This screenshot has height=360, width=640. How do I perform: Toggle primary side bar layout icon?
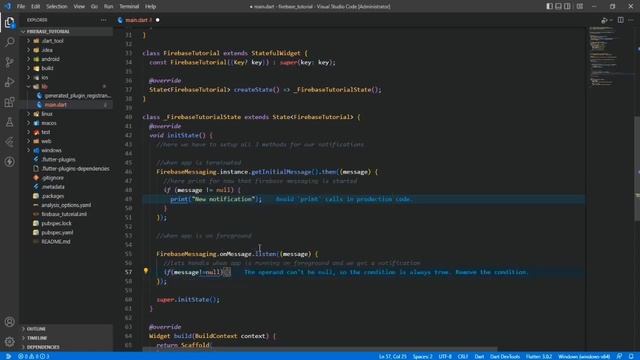click(549, 6)
